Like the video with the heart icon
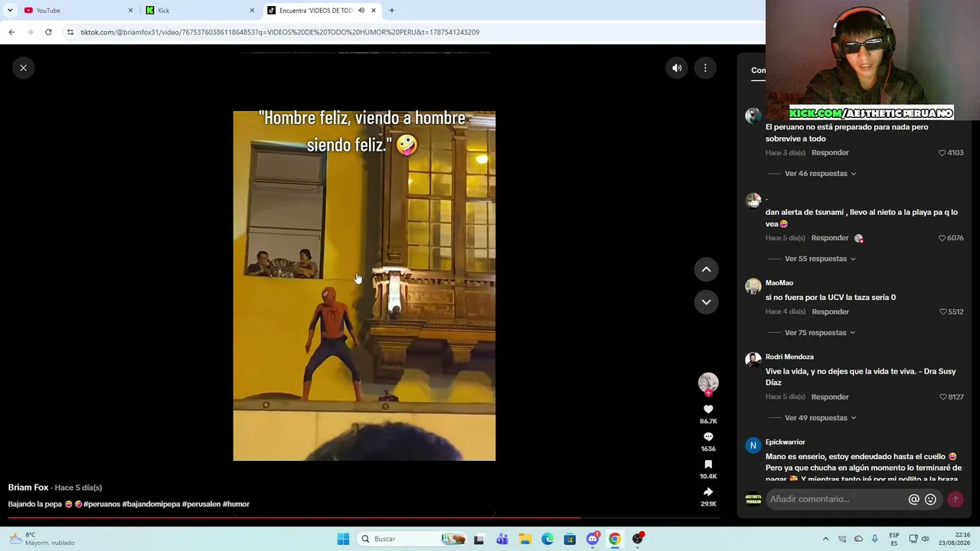 pos(708,409)
